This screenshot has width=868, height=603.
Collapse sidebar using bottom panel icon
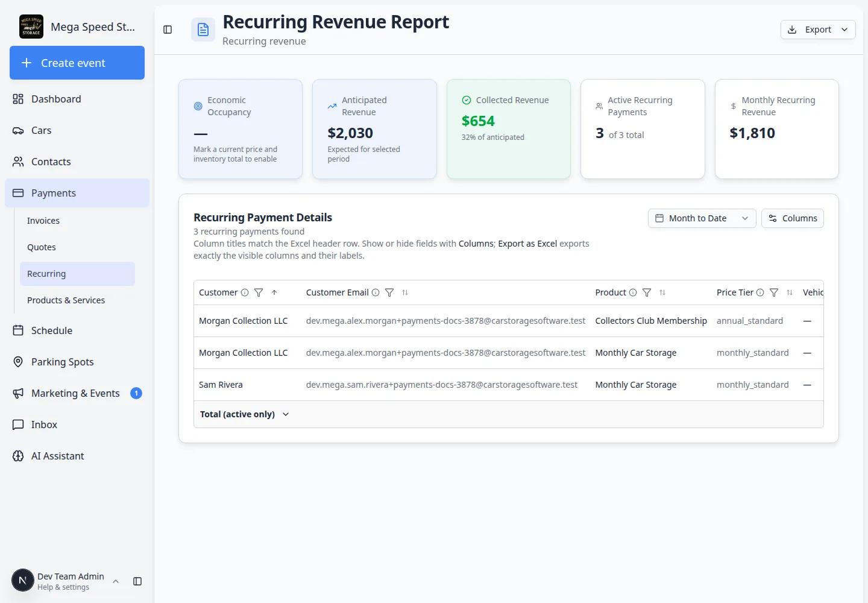137,581
